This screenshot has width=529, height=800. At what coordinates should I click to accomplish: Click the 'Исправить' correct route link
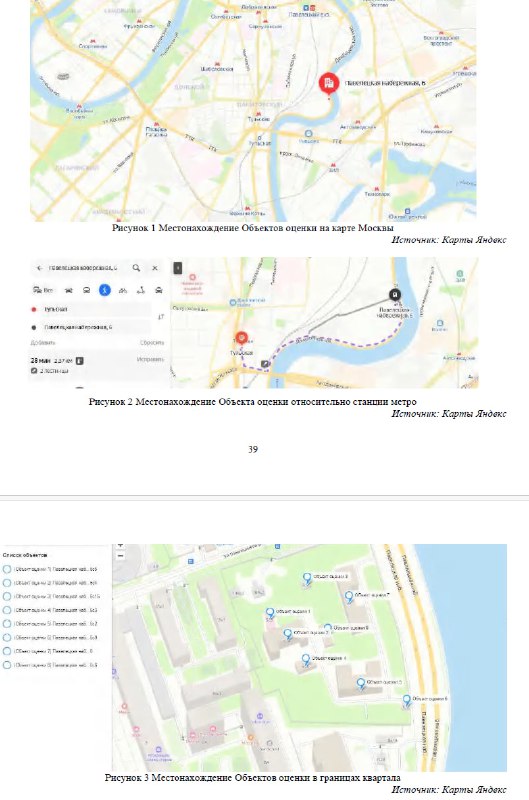150,360
